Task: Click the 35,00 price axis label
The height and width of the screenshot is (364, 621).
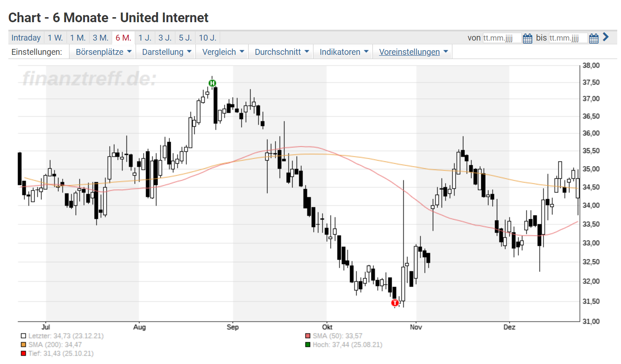Action: pos(591,169)
